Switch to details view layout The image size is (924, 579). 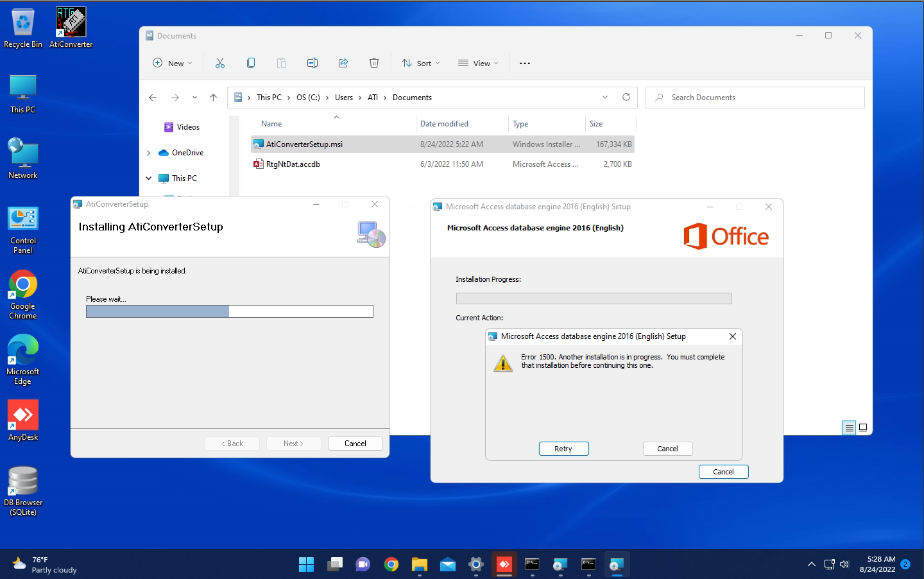point(848,427)
